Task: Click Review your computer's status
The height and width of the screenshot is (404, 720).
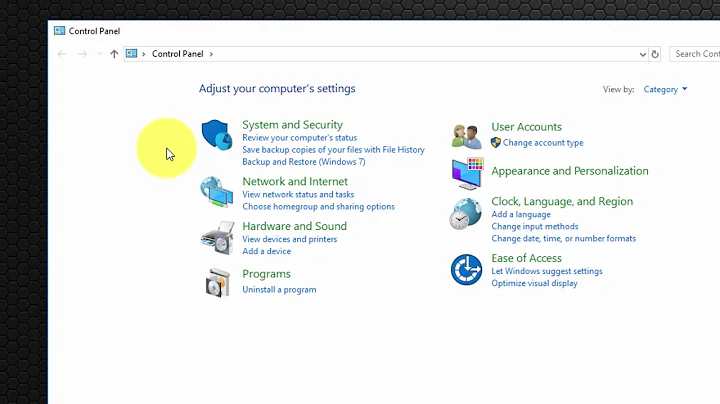Action: click(299, 138)
